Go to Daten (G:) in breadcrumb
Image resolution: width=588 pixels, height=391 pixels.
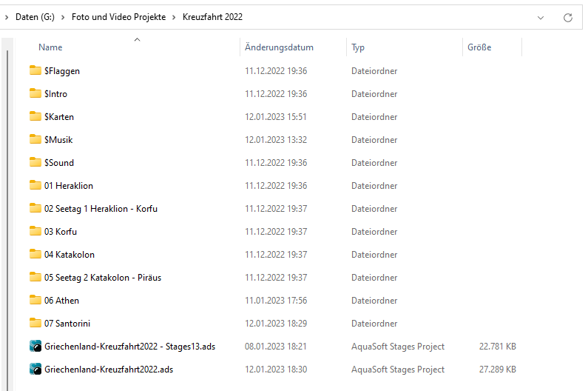(37, 17)
